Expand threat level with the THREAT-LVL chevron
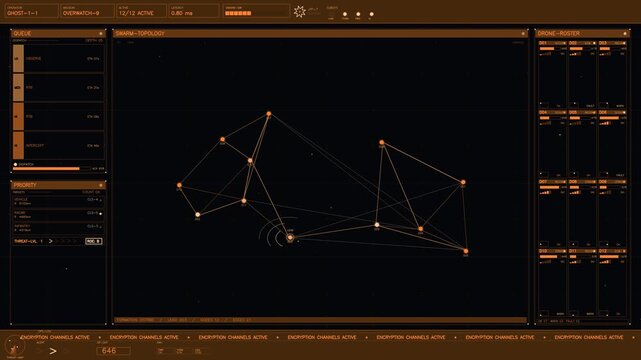 (51, 241)
